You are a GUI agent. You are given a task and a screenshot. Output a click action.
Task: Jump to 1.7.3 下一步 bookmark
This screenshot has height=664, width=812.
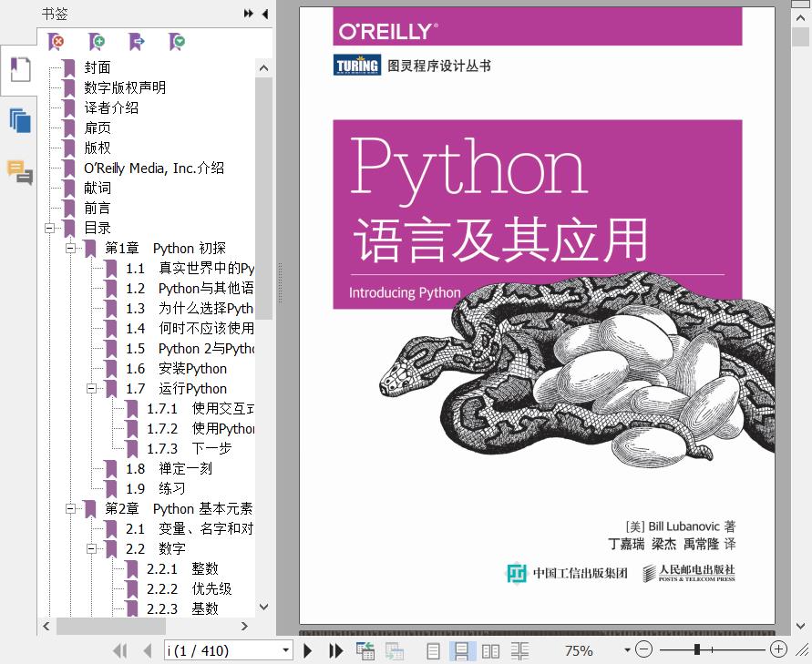pos(189,449)
